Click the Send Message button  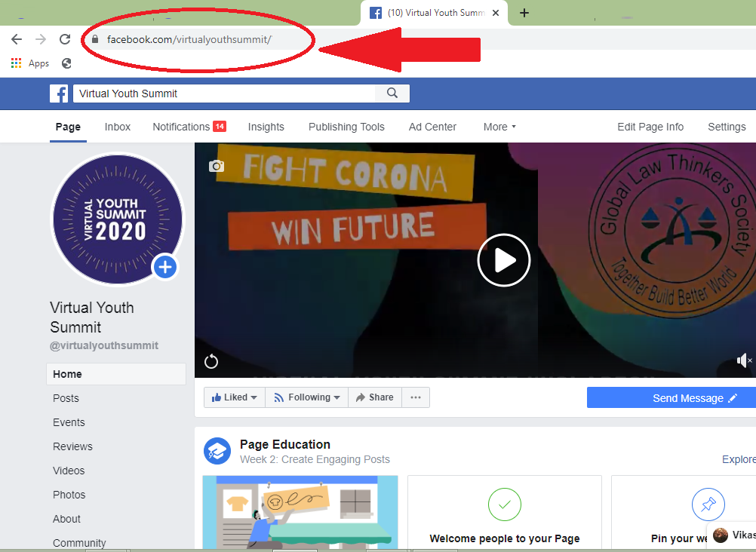tap(671, 397)
